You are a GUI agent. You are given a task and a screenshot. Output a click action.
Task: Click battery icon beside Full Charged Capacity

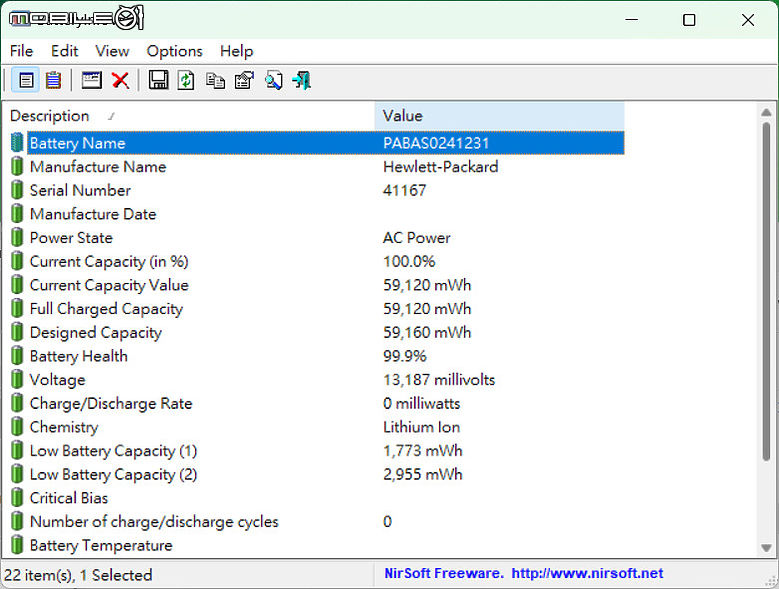point(17,308)
